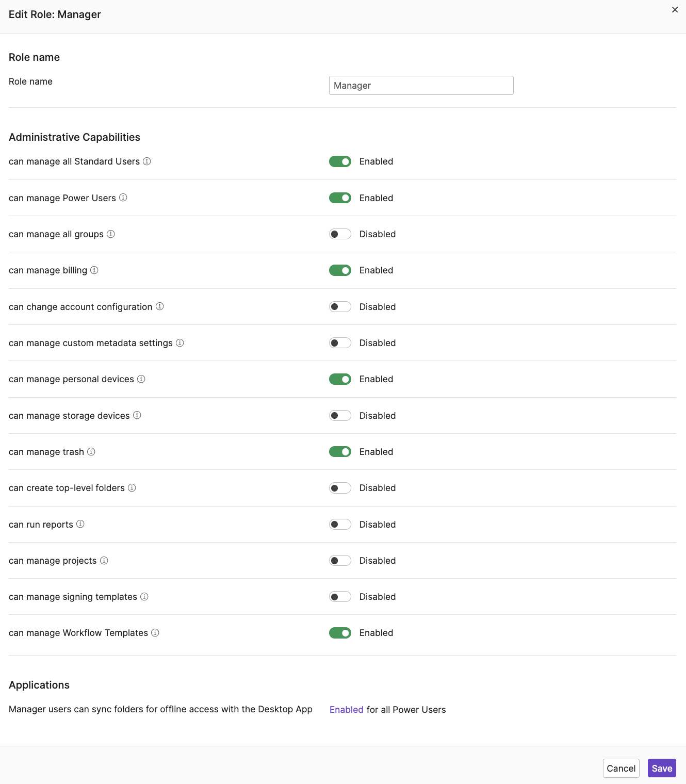Click the Edit Role: Manager title

55,14
